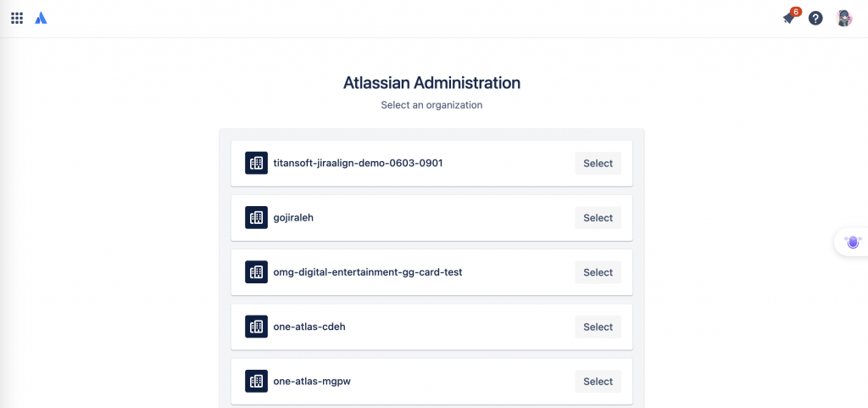Open the help question mark icon
The image size is (868, 408).
[815, 19]
